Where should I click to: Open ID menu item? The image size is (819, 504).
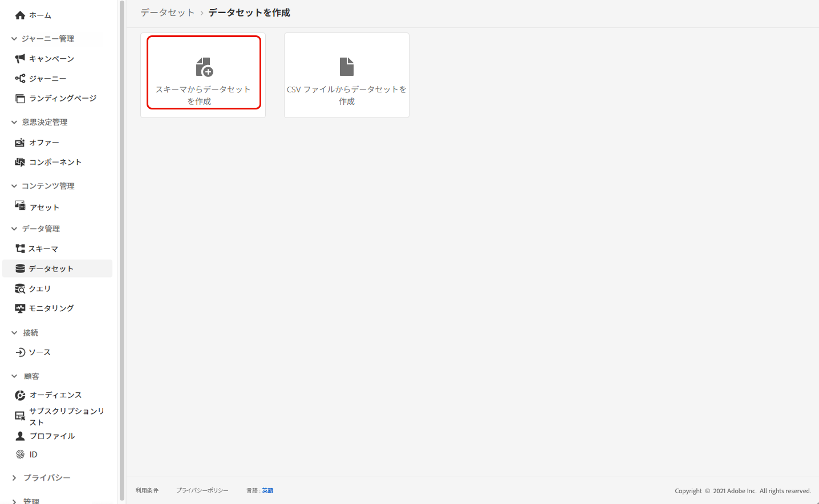tap(33, 455)
